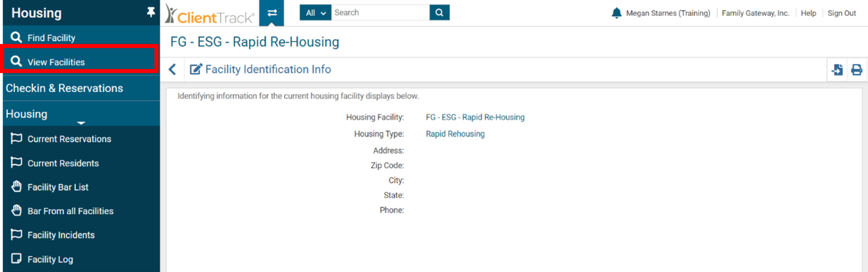Print the Facility Identification Info
868x272 pixels.
(857, 69)
